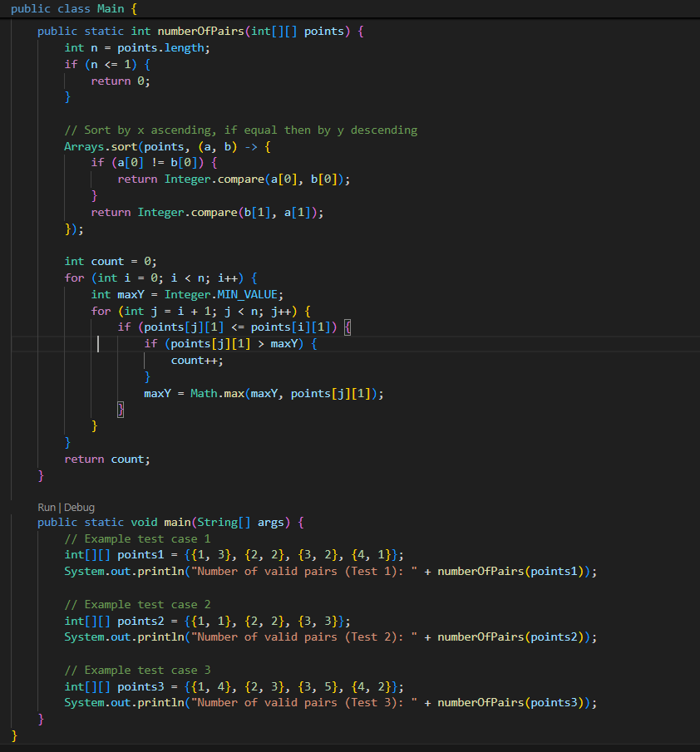The height and width of the screenshot is (752, 700).
Task: Click the 'int count = 0;' line
Action: 111,262
